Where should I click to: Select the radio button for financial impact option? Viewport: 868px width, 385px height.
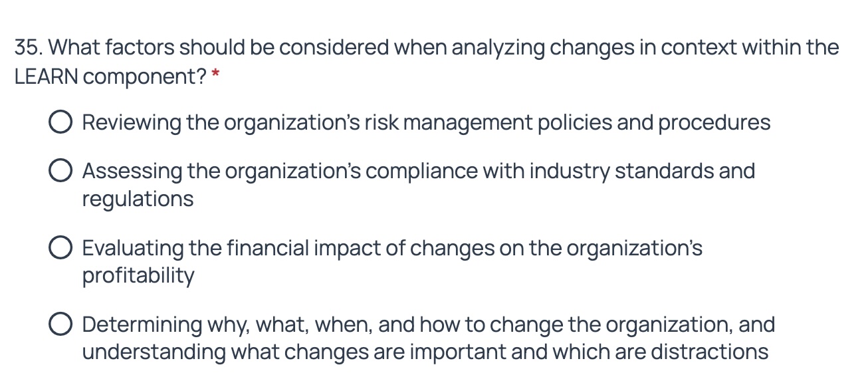coord(61,247)
